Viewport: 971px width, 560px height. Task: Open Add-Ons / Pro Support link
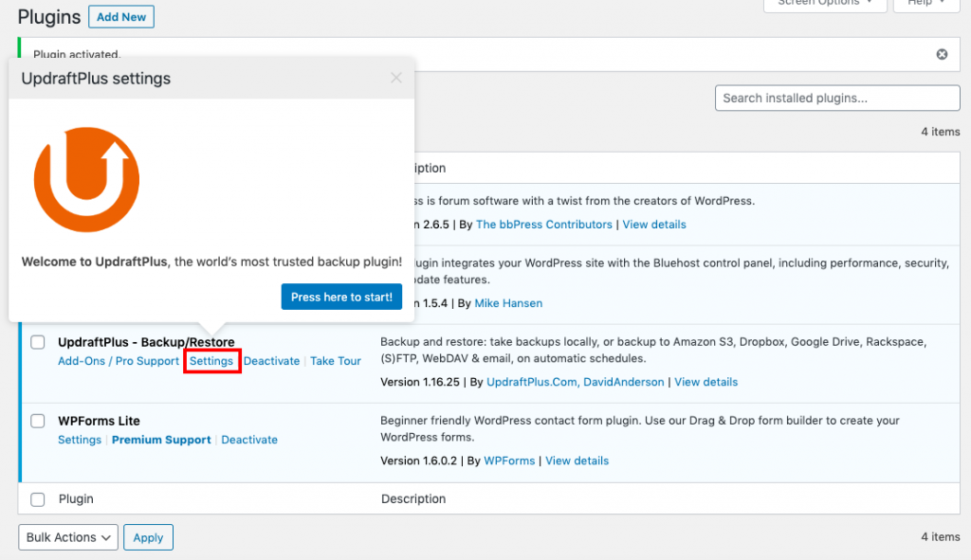point(119,361)
